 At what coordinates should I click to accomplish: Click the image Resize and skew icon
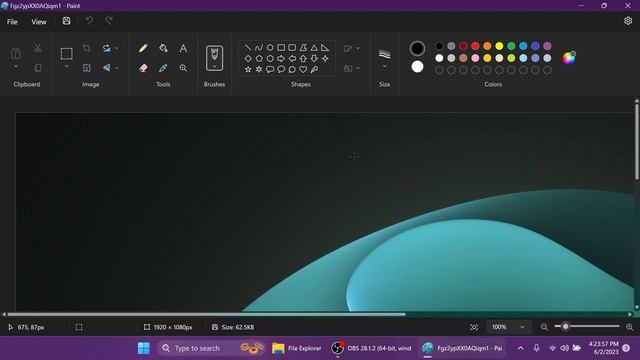87,68
